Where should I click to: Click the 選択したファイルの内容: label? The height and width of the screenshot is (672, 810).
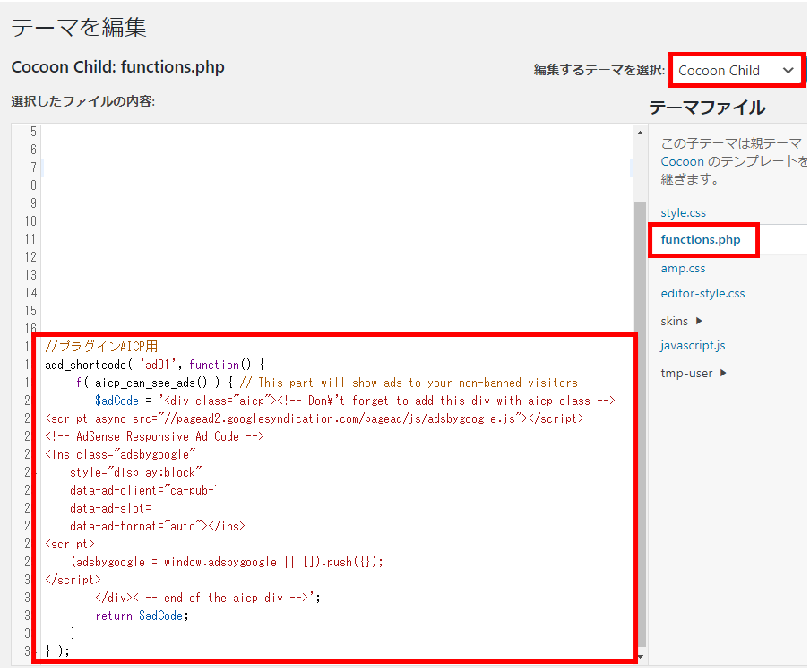(x=82, y=101)
